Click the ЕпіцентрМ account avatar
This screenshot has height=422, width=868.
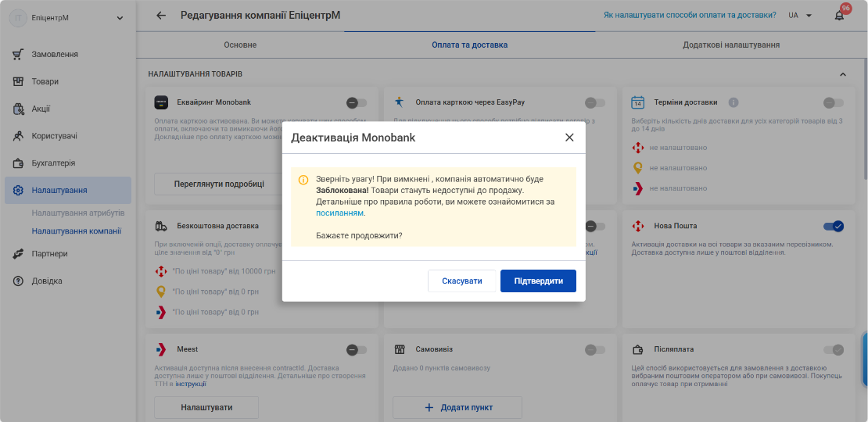coord(18,18)
